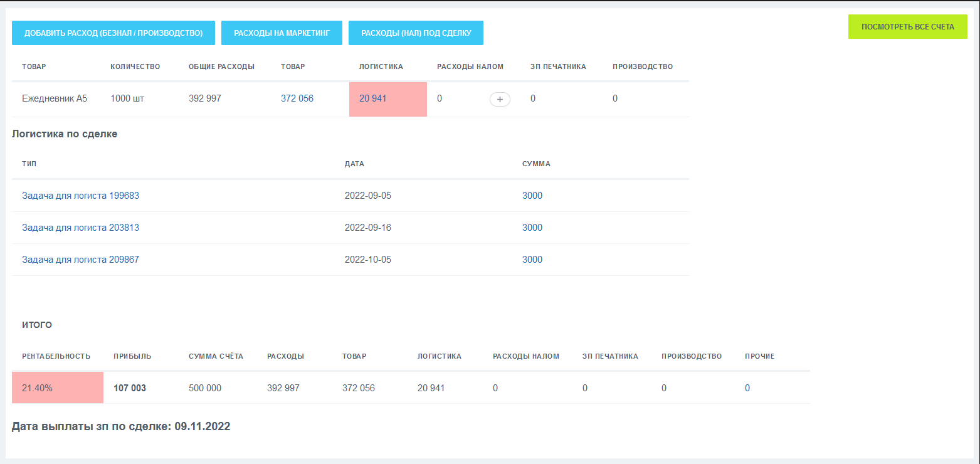The image size is (980, 464).
Task: Click the Прочие value 0 link
Action: tap(747, 388)
